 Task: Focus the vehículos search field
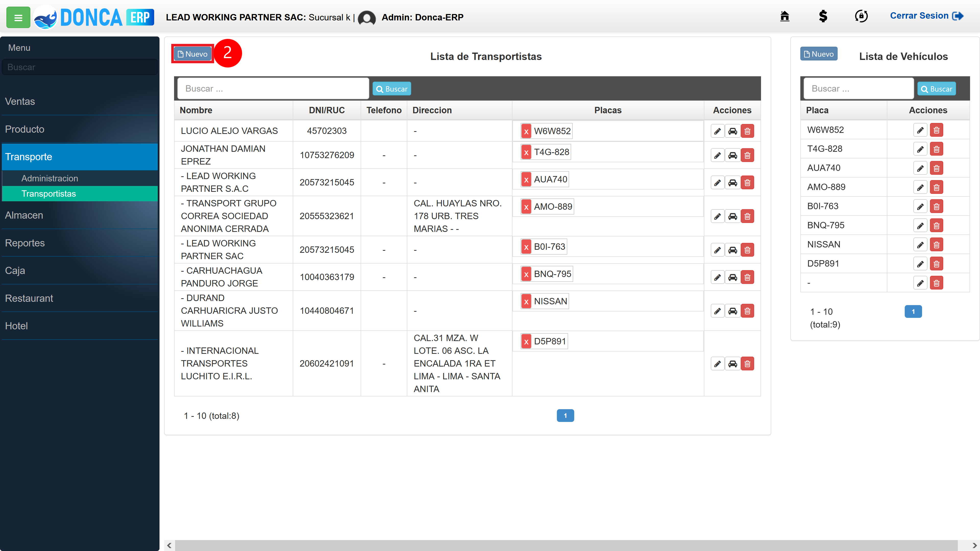tap(859, 89)
